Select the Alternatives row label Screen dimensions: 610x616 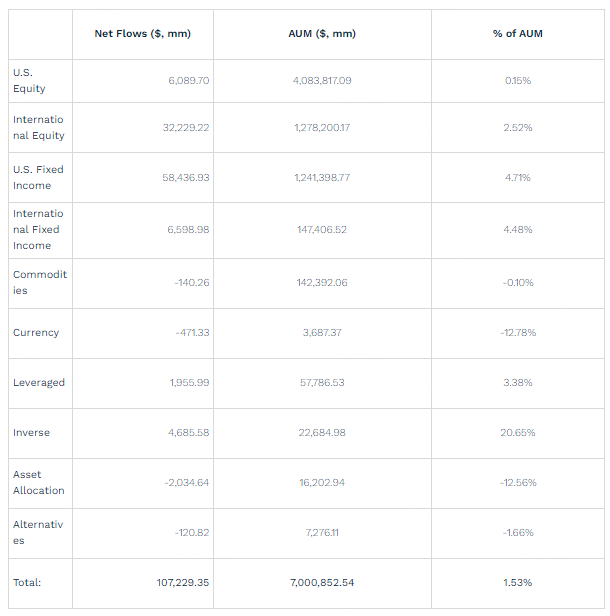38,532
